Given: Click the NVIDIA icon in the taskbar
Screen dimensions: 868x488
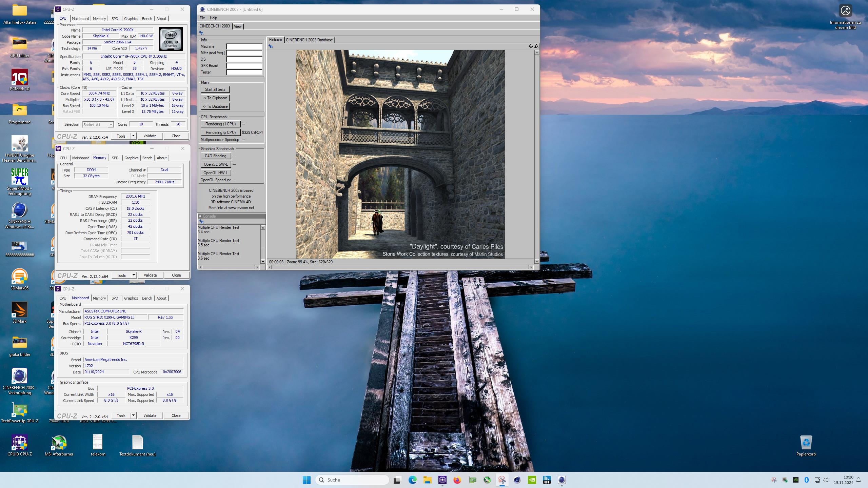Looking at the screenshot, I should coord(532,480).
